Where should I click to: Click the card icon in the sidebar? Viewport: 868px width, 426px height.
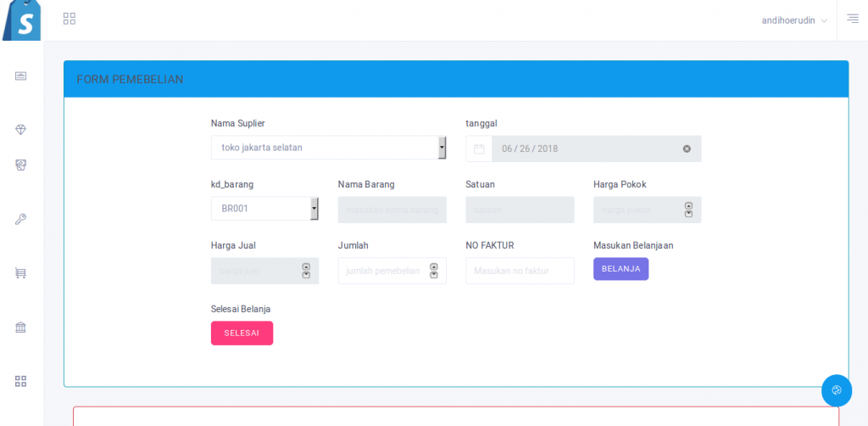click(x=20, y=76)
